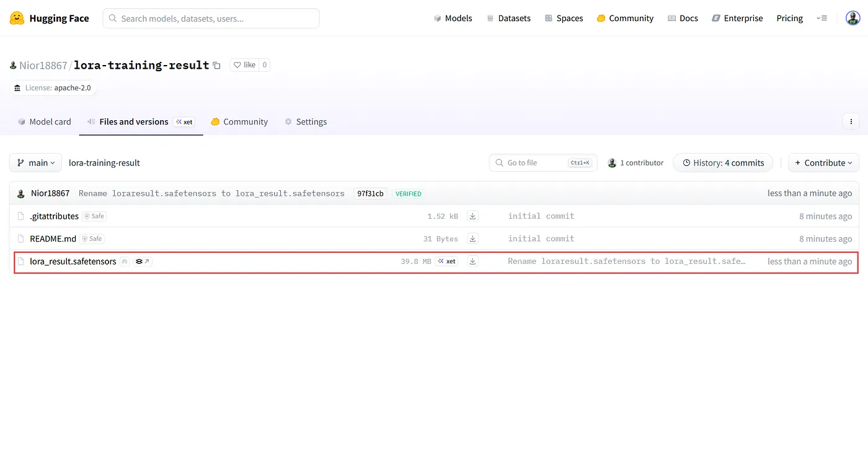Viewport: 868px width, 464px height.
Task: View the 1 contributor entry
Action: [x=635, y=163]
